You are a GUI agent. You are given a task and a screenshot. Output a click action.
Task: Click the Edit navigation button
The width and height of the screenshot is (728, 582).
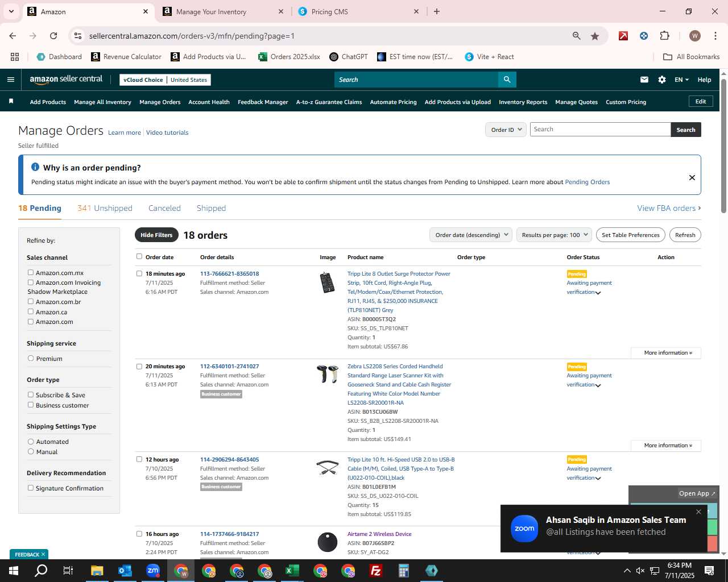[x=701, y=101]
